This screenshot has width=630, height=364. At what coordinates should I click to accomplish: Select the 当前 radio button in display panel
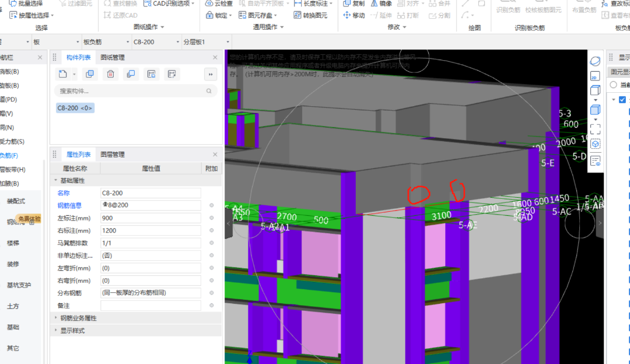613,85
